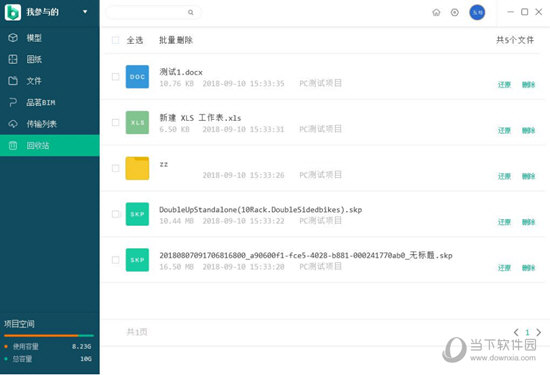Click the DOC file icon

tap(137, 76)
